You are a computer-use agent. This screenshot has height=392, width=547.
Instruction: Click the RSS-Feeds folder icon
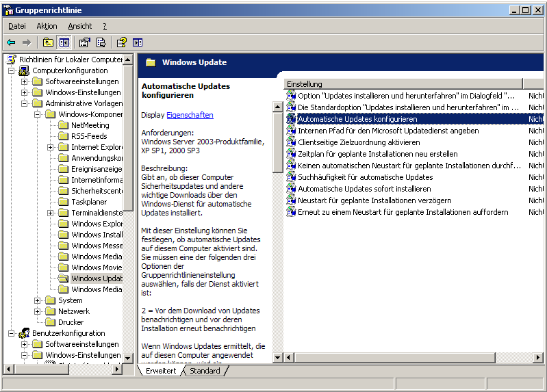click(x=63, y=136)
